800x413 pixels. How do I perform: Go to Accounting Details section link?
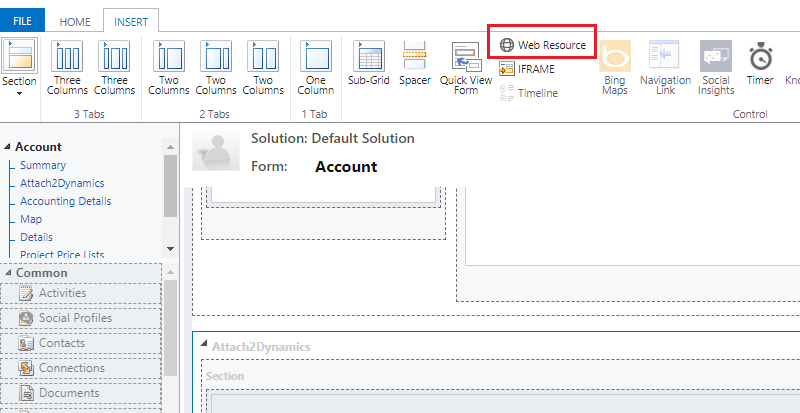pyautogui.click(x=65, y=201)
